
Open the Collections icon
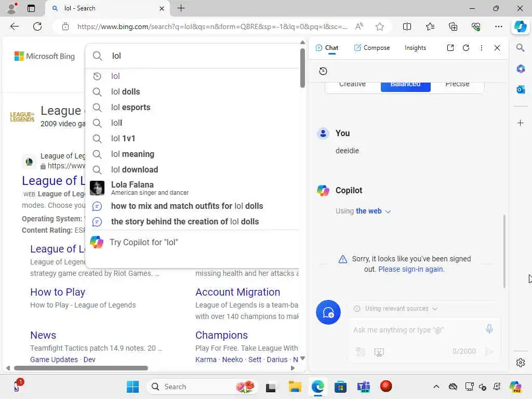click(x=453, y=26)
